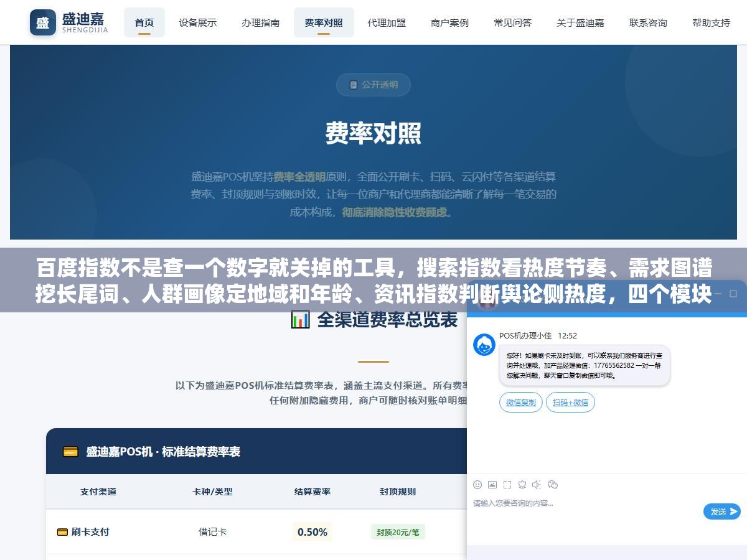747x560 pixels.
Task: Click the 0.50% rate value
Action: (312, 532)
